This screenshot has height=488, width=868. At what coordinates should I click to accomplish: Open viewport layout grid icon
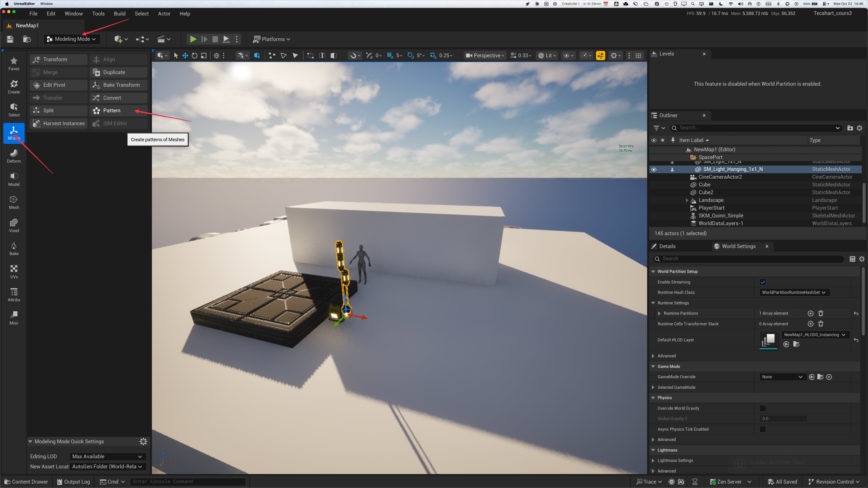pos(638,56)
